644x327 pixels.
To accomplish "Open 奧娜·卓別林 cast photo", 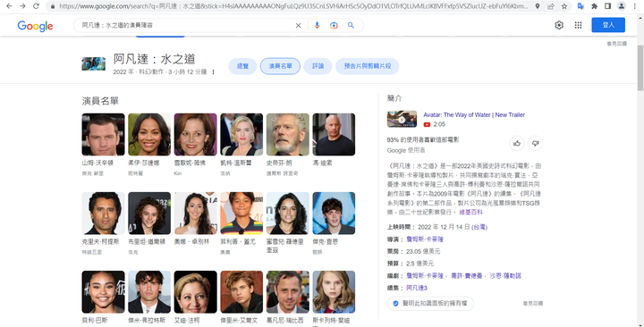I will click(196, 214).
